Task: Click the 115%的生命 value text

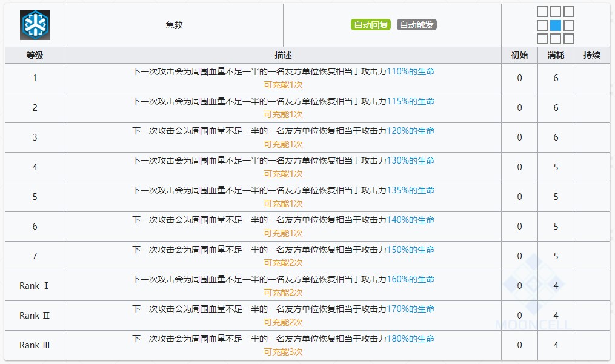Action: click(411, 101)
